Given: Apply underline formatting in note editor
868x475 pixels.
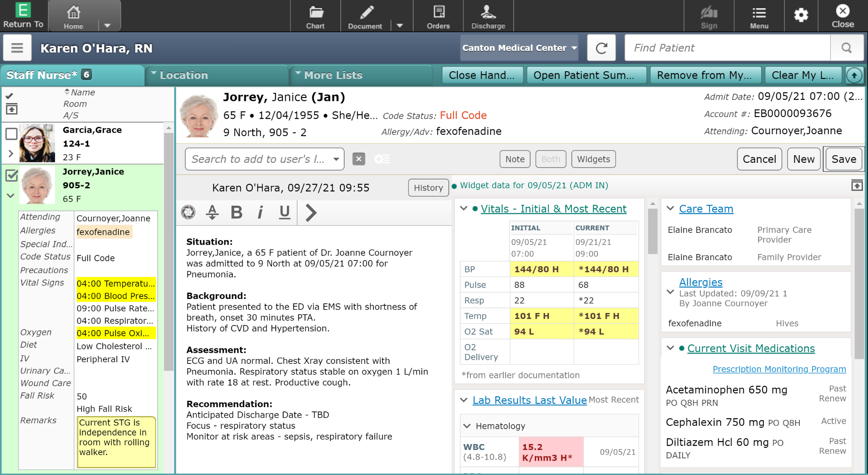Looking at the screenshot, I should (x=284, y=212).
